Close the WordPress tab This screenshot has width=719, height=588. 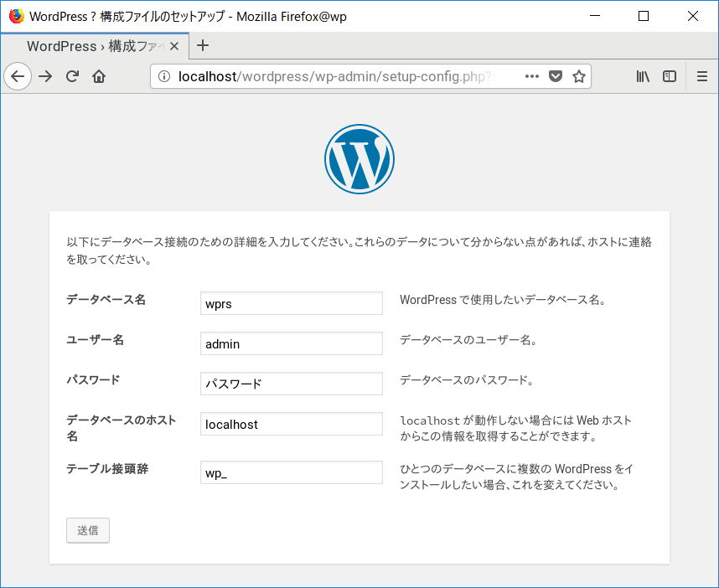pyautogui.click(x=174, y=46)
